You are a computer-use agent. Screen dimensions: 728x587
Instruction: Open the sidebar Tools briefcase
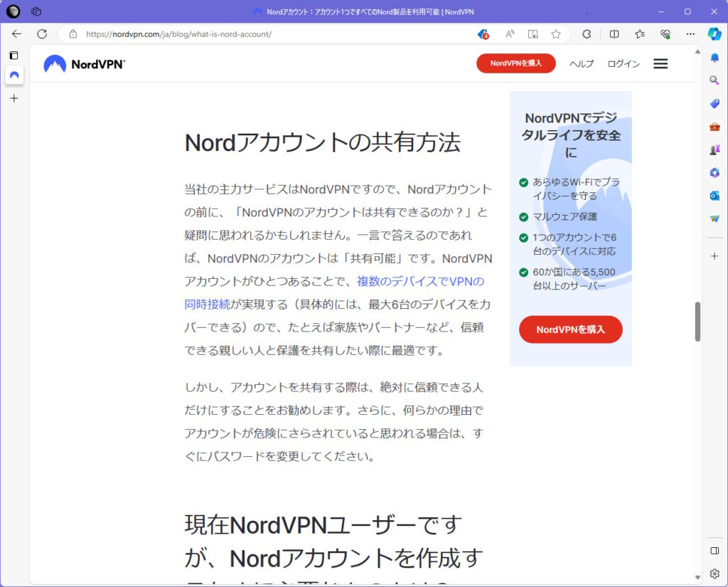714,127
